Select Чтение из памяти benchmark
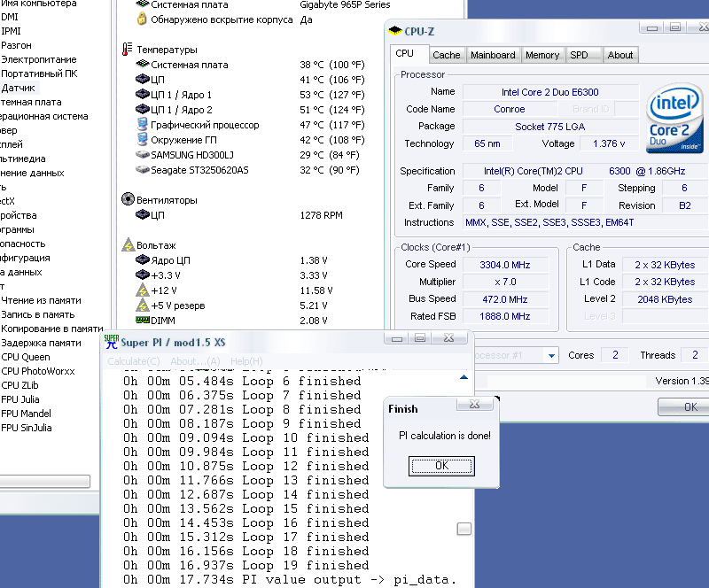 (41, 300)
